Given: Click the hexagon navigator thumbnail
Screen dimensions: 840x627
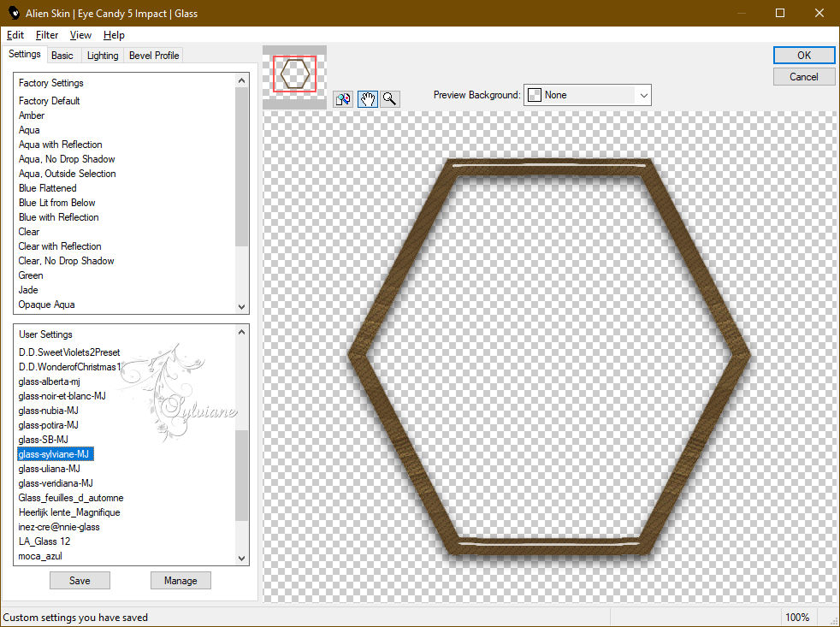Looking at the screenshot, I should (294, 74).
